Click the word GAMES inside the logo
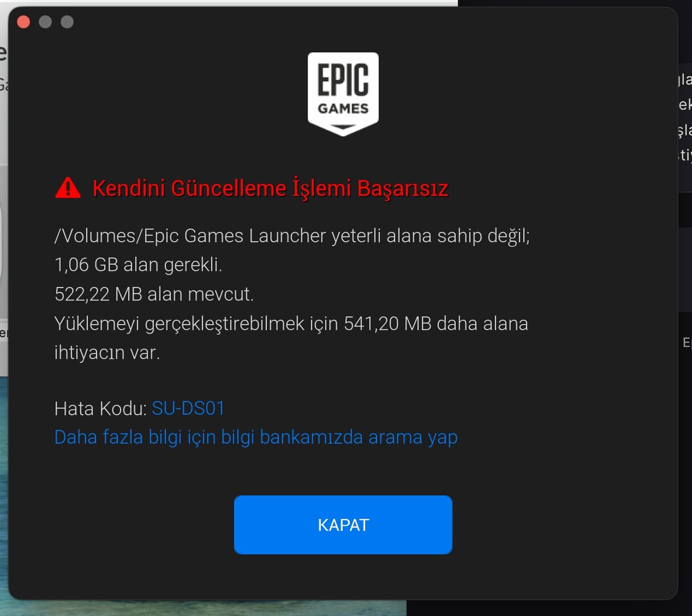This screenshot has width=692, height=616. pyautogui.click(x=343, y=108)
